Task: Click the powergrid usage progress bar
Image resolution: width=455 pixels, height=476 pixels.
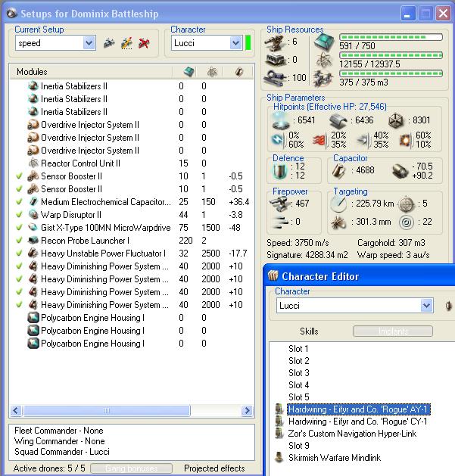Action: (391, 55)
